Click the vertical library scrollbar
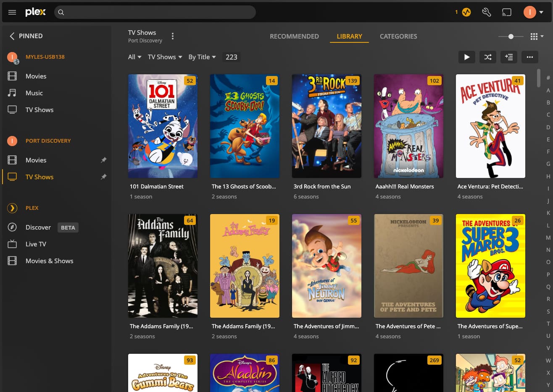This screenshot has width=553, height=392. 539,78
